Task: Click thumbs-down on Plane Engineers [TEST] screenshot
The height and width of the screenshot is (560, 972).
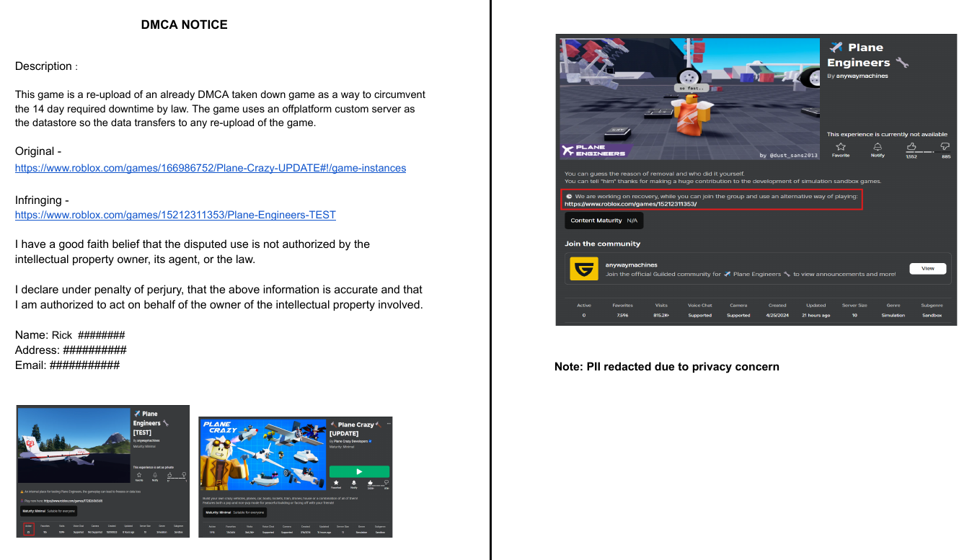Action: (184, 474)
